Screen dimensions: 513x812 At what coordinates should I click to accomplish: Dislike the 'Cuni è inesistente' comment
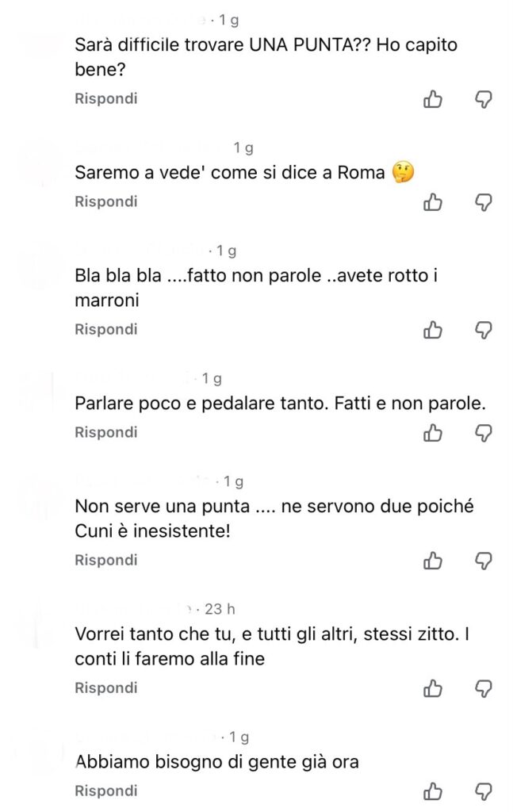tap(483, 561)
